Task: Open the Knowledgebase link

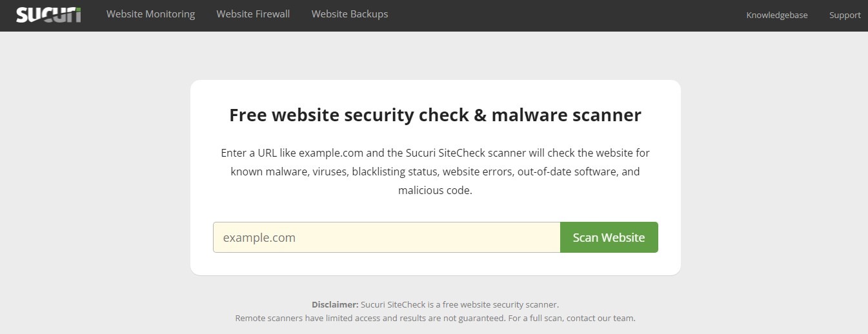Action: 776,15
